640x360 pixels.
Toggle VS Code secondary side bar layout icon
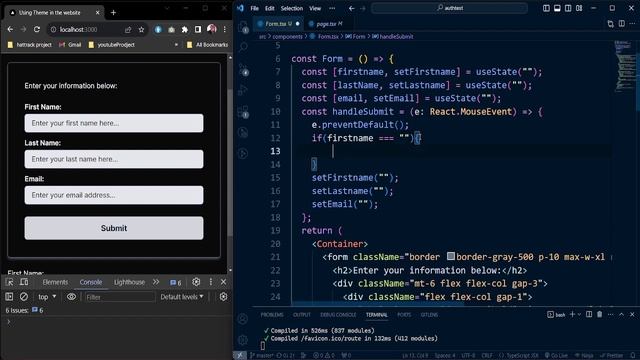tap(568, 8)
